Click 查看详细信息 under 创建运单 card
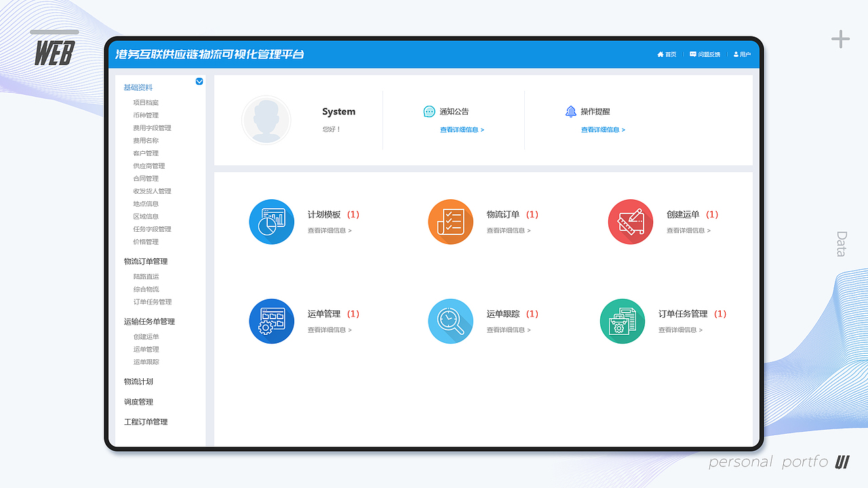This screenshot has width=868, height=488. [x=688, y=230]
